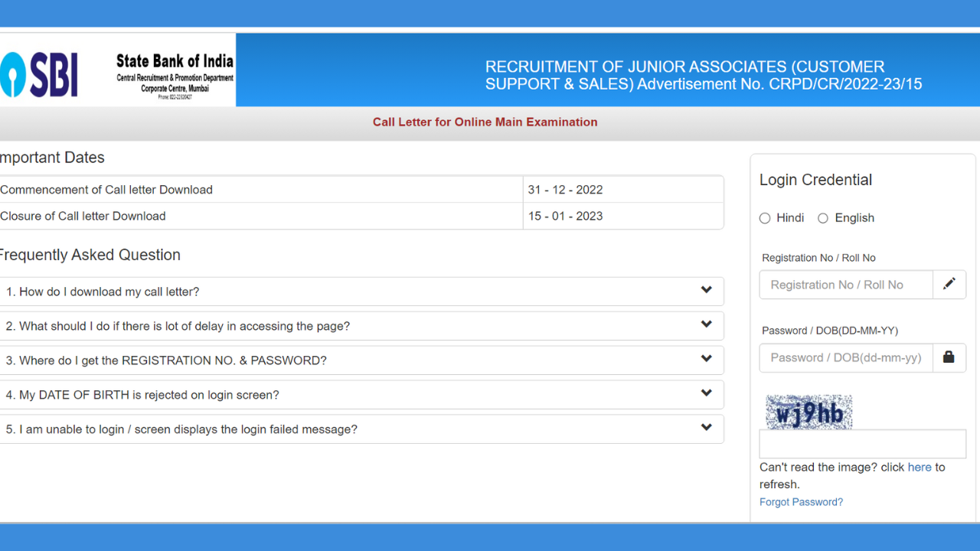Click the pencil icon beside Registration No field
Screen dimensions: 980x551
pyautogui.click(x=949, y=284)
